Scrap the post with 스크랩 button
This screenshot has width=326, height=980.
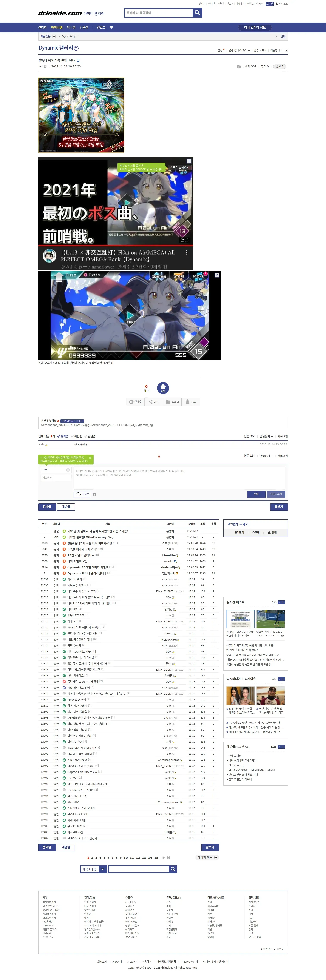(x=173, y=402)
